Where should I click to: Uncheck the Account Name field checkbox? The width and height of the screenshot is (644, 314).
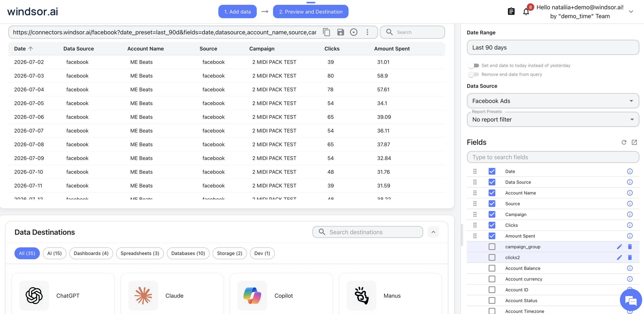[492, 193]
